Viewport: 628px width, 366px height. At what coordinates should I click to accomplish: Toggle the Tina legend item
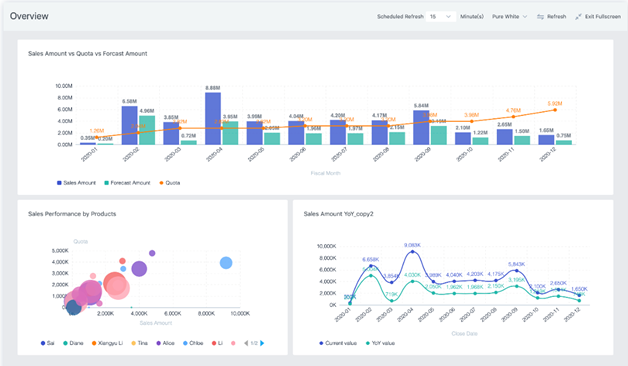[139, 343]
